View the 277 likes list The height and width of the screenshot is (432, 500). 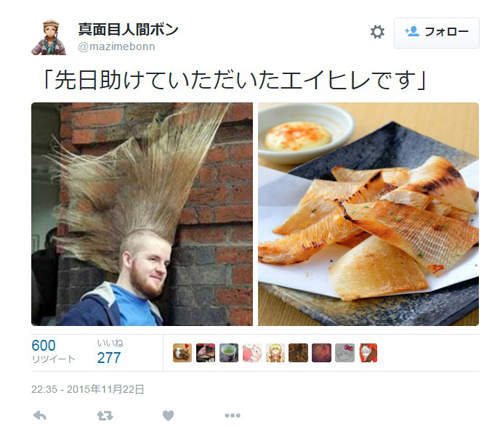pyautogui.click(x=110, y=351)
